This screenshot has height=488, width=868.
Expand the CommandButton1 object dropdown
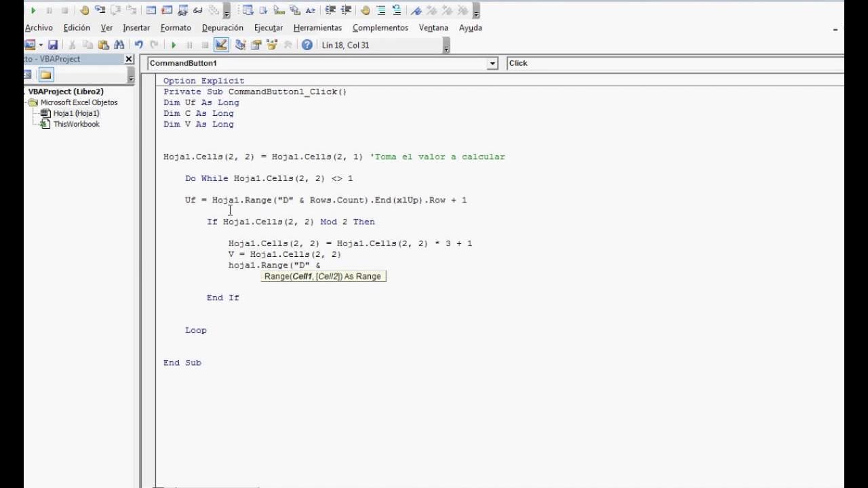point(492,63)
